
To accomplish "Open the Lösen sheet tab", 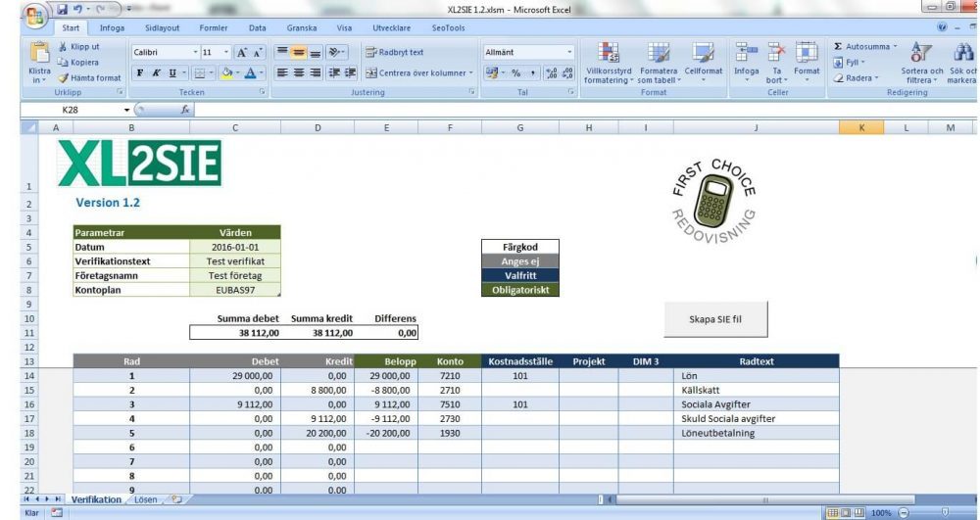I will tap(146, 499).
